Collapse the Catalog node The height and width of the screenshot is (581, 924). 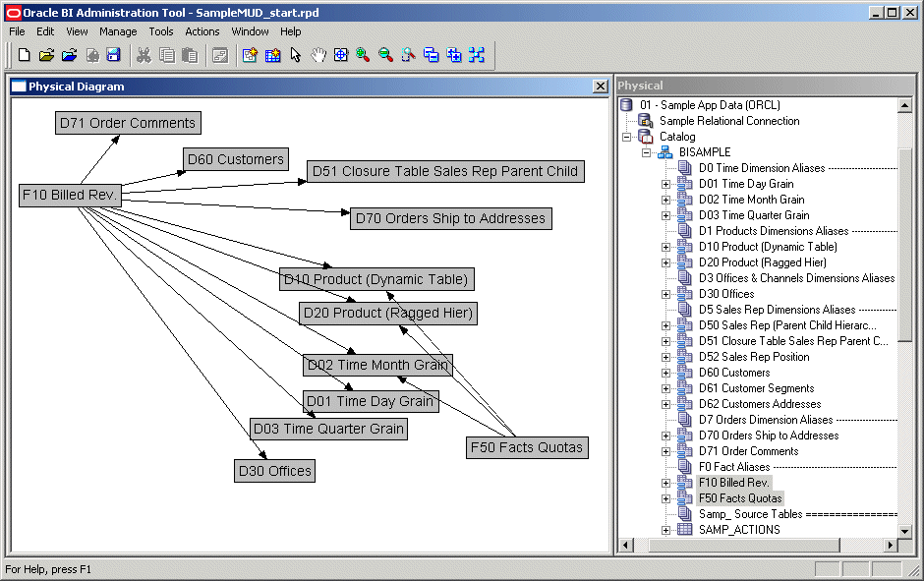click(626, 137)
